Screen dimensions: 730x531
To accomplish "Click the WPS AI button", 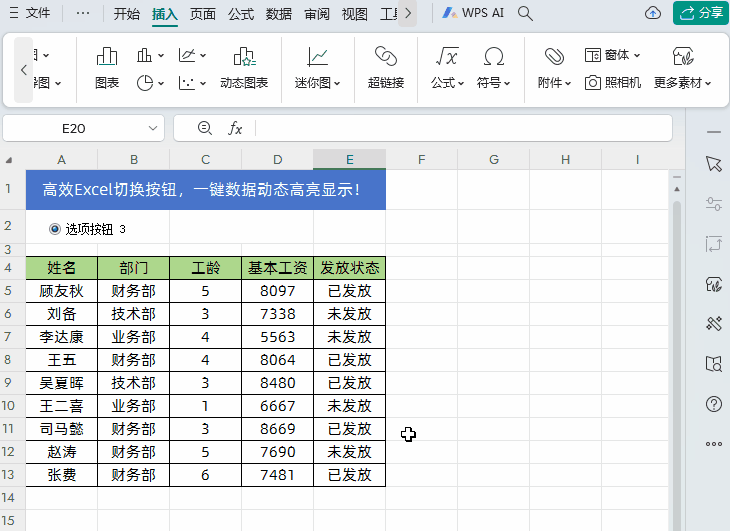I will (473, 13).
